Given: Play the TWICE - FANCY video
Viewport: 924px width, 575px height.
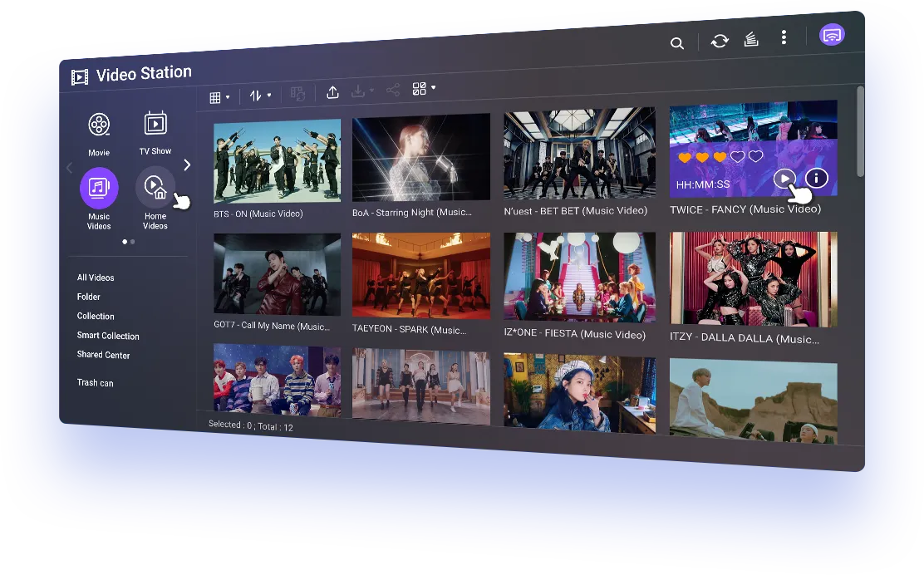Looking at the screenshot, I should coord(784,179).
